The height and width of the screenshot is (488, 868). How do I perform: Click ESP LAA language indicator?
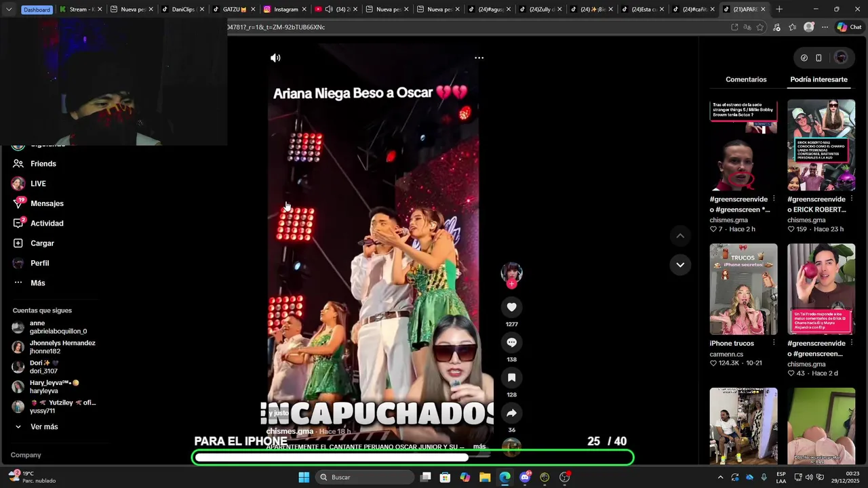click(x=781, y=477)
